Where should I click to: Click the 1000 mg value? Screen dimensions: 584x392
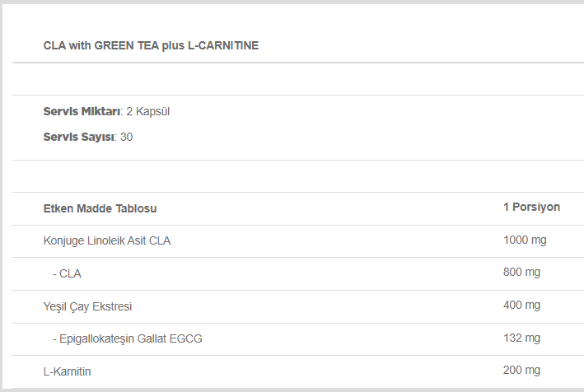525,240
